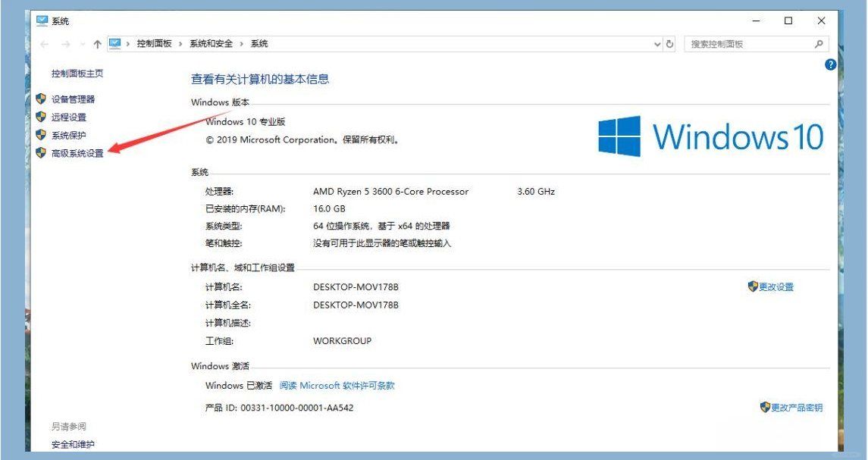Select Windows 10 专业版 edition text
This screenshot has height=460, width=868.
[x=245, y=122]
